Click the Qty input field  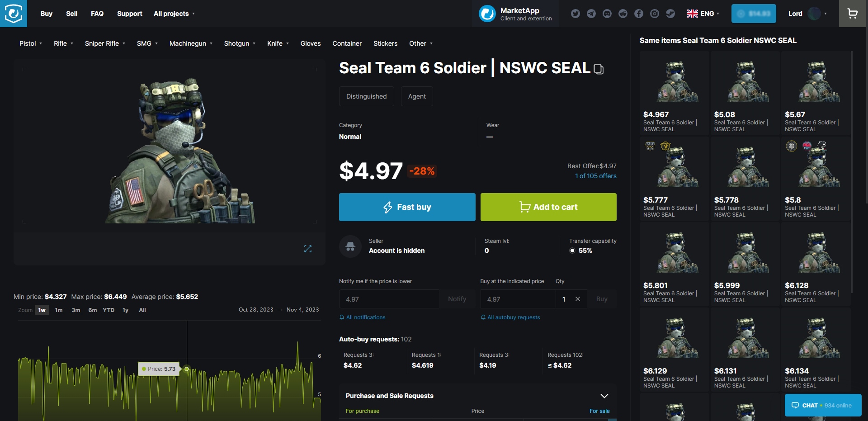[564, 299]
